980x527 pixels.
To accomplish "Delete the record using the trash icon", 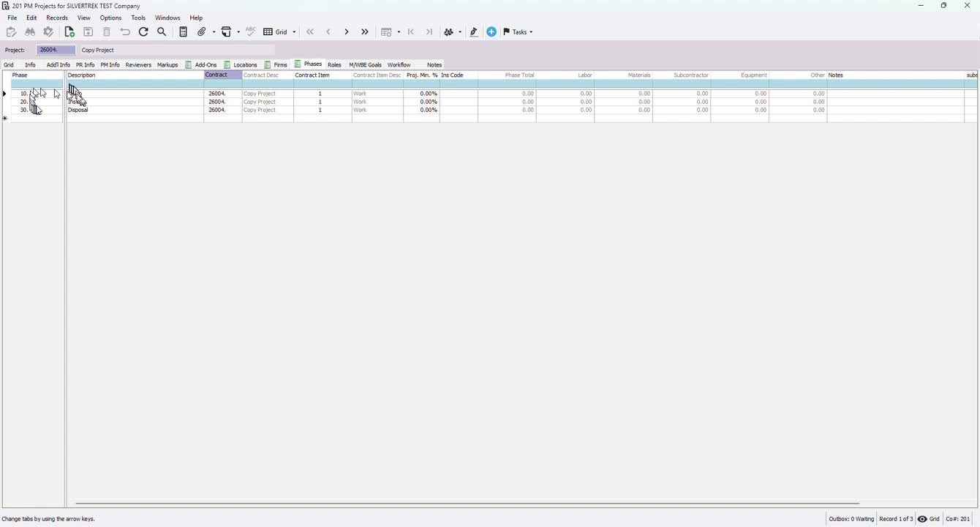I will [107, 32].
